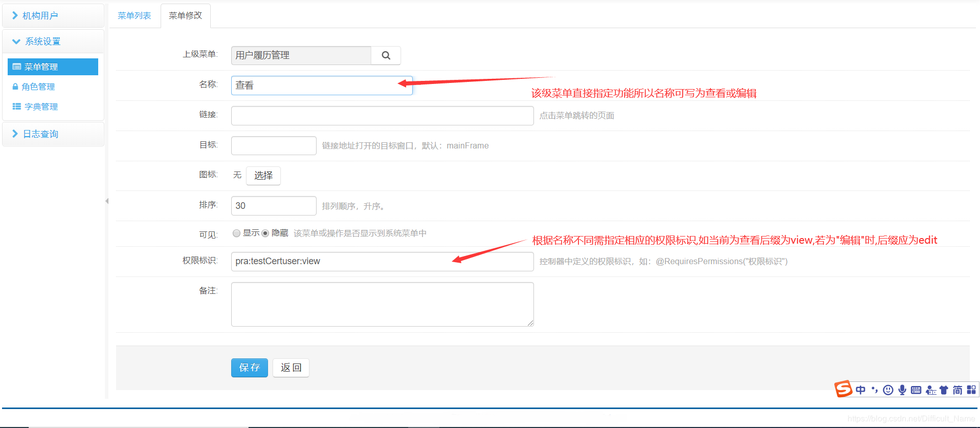
Task: Click the list icon for 字典管理
Action: (17, 106)
